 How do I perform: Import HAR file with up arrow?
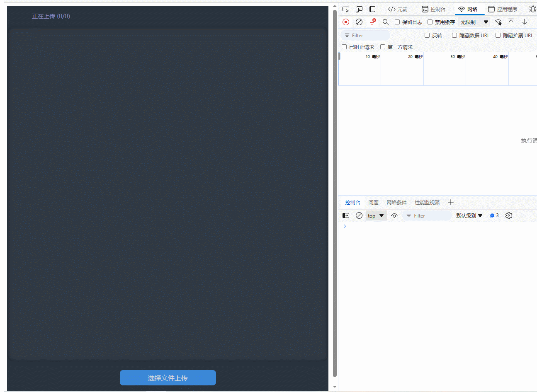point(511,22)
